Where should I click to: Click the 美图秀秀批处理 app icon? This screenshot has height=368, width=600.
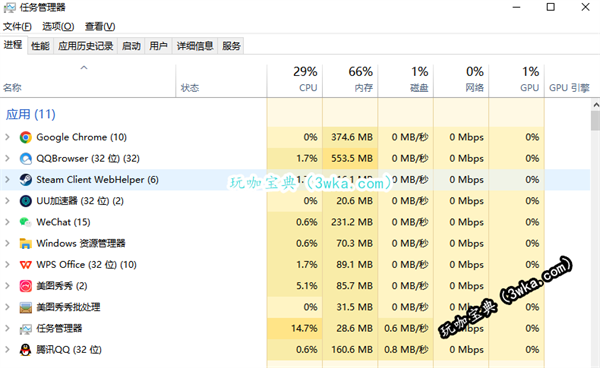coord(26,307)
